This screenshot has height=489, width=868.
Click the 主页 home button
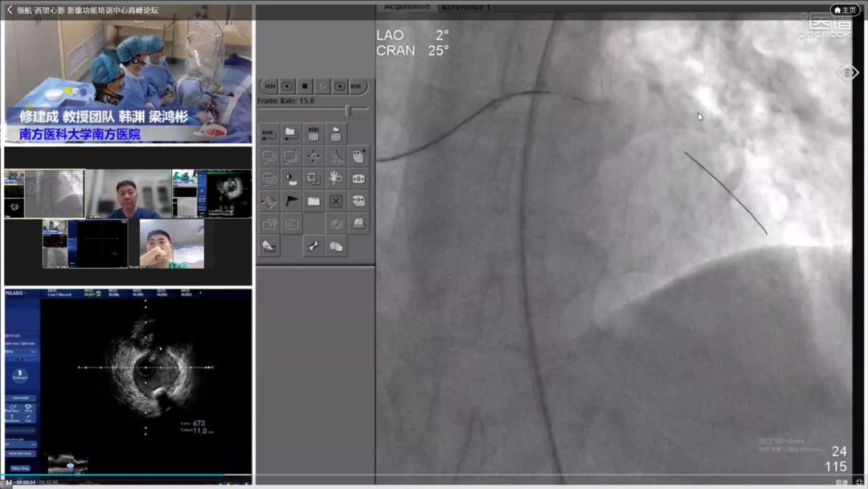(x=845, y=10)
